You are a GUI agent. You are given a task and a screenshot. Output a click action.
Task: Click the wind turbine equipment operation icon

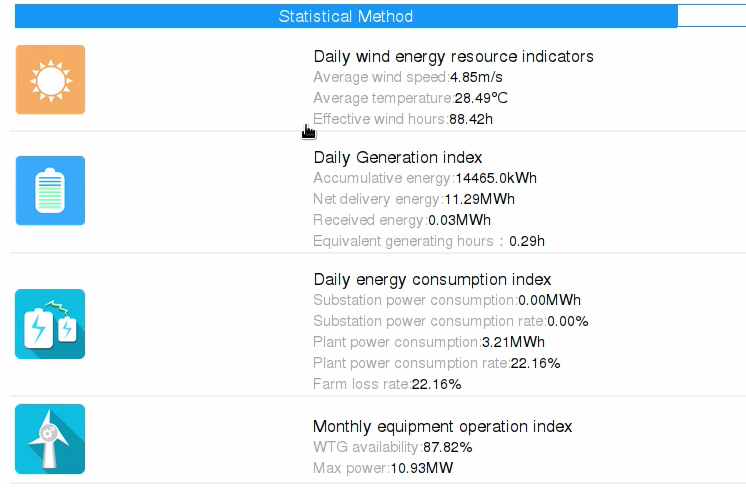tap(50, 439)
